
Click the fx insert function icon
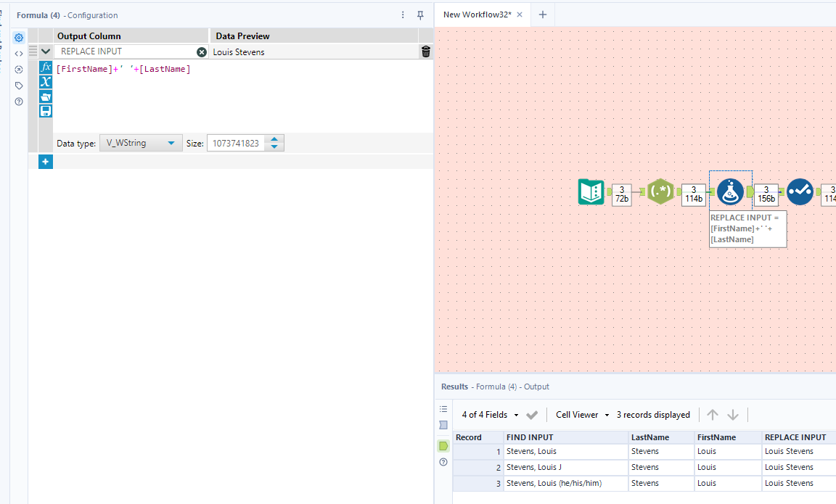point(45,67)
